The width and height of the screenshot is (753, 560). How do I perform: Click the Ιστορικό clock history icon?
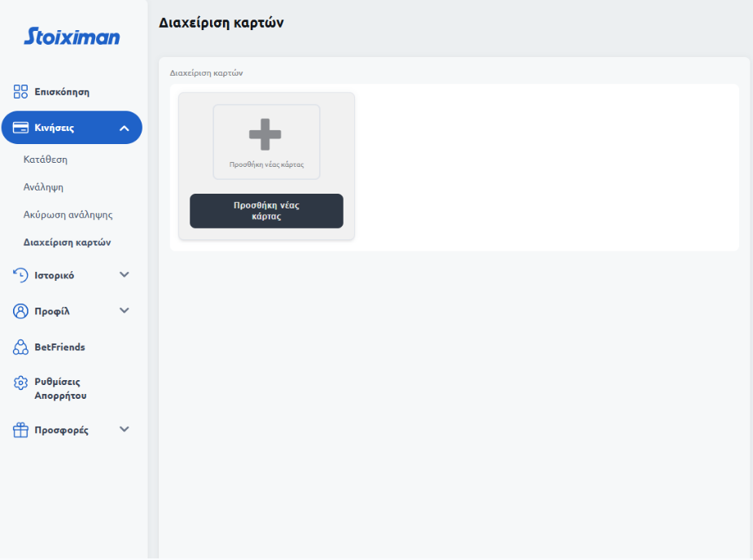21,275
